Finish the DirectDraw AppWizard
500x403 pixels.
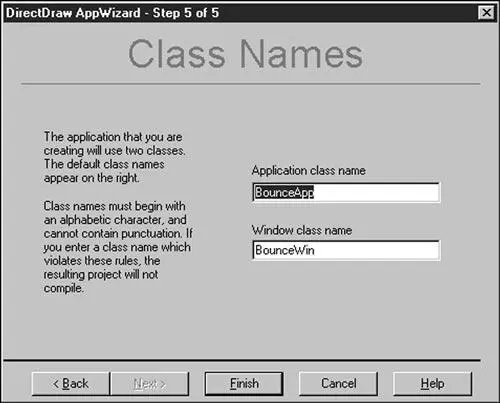coord(244,384)
